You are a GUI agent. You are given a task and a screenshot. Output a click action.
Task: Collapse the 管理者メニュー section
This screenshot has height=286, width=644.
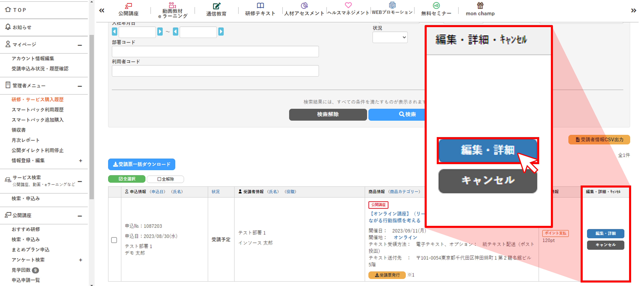(80, 86)
